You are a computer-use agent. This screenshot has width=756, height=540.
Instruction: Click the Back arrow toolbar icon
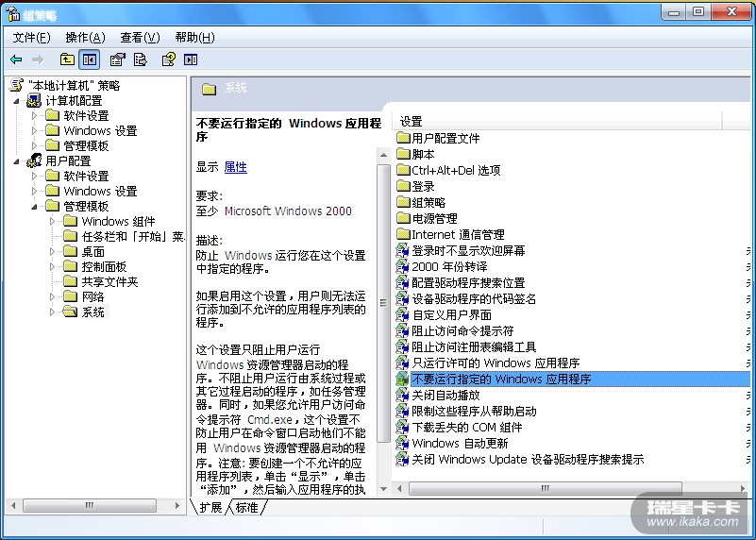[16, 59]
